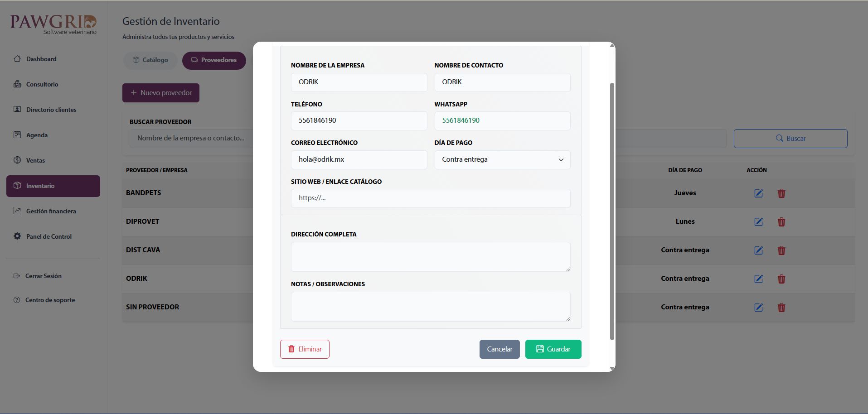
Task: Click Cerrar Sesión in the sidebar
Action: (43, 276)
